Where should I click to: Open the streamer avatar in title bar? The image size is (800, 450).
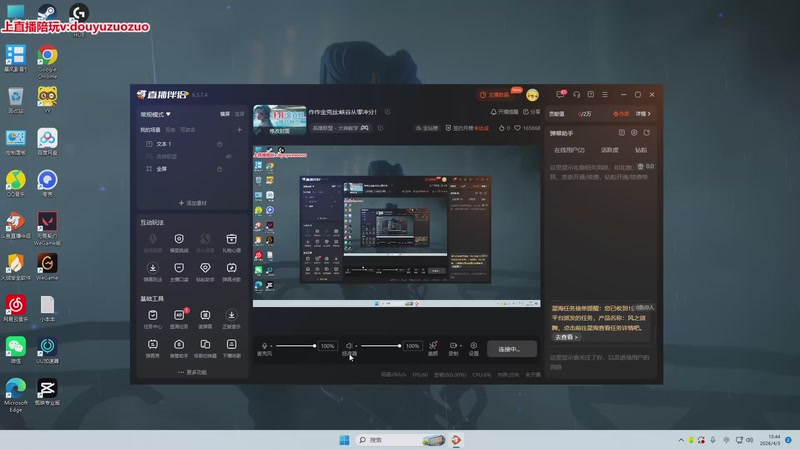(x=532, y=95)
